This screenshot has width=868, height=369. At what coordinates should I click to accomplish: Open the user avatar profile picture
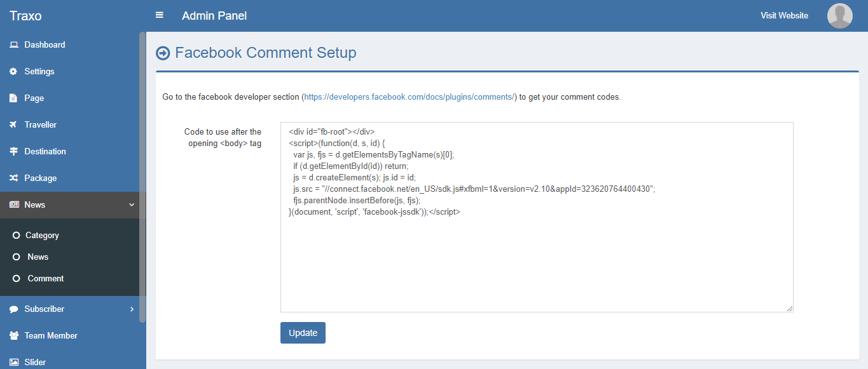coord(839,16)
